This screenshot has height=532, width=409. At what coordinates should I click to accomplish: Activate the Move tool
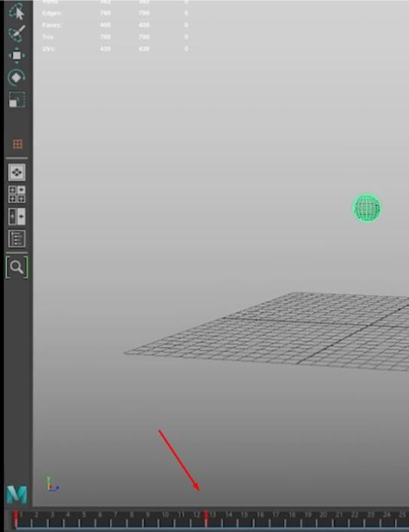pos(17,55)
